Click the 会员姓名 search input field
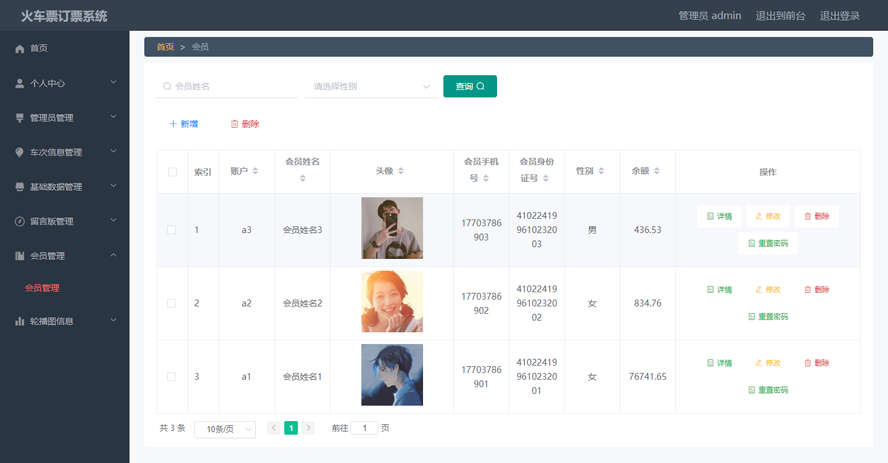888x463 pixels. (x=228, y=87)
